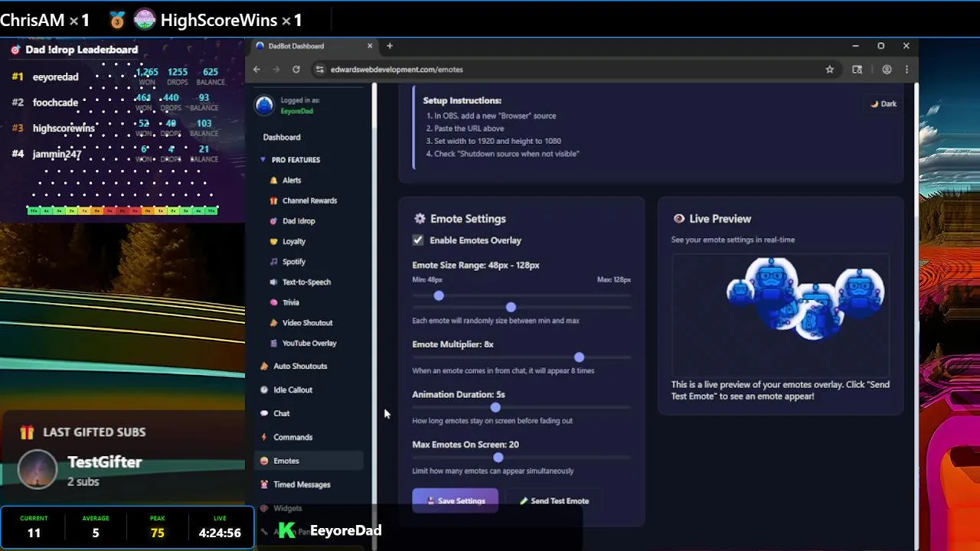Click the Dad !drop sidebar icon

(x=274, y=221)
